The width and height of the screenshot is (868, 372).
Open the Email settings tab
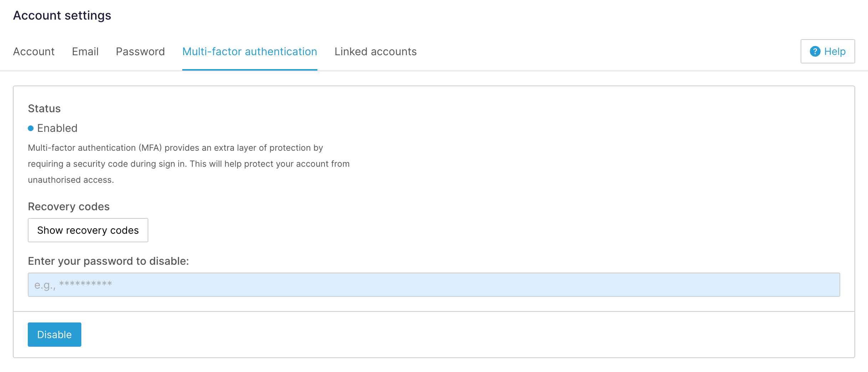(x=85, y=51)
